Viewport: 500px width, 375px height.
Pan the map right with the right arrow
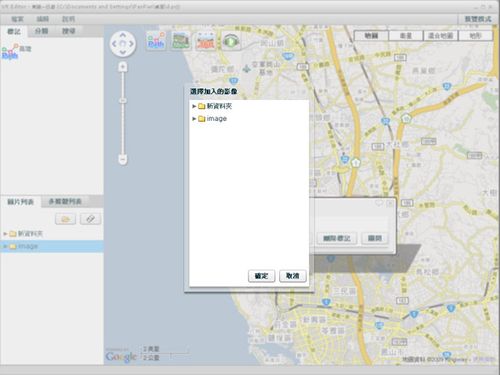132,44
